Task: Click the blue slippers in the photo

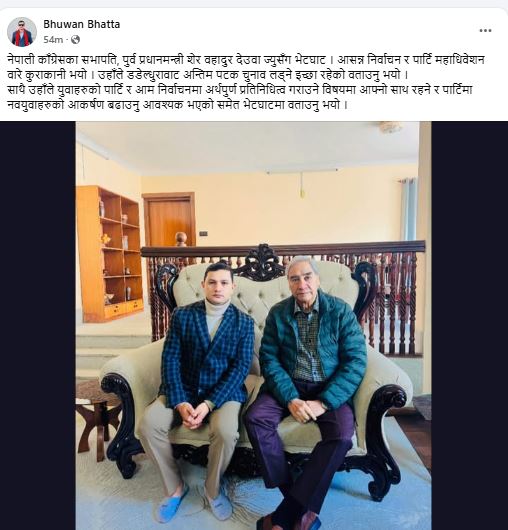Action: click(x=195, y=506)
